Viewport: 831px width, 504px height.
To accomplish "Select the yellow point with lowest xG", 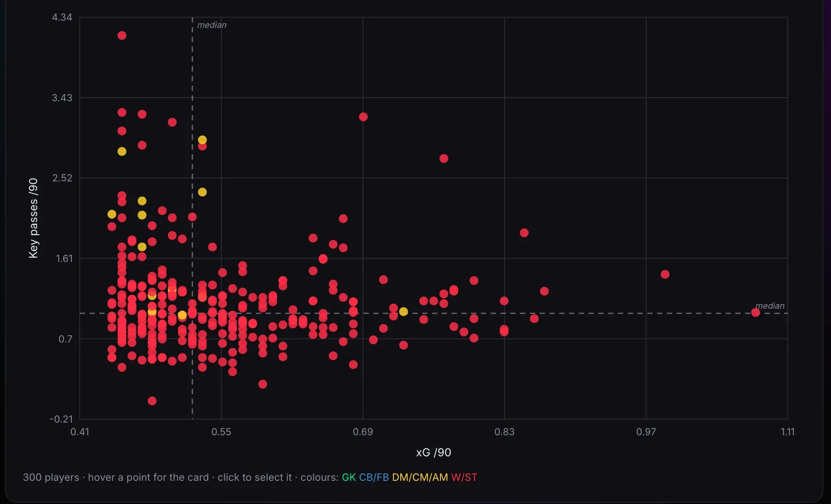I will pos(112,214).
